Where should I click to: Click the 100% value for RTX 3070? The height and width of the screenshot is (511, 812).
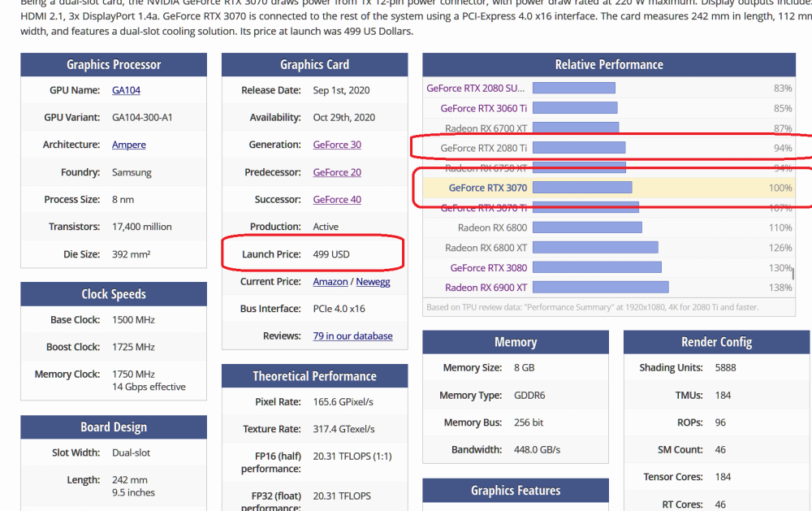pyautogui.click(x=780, y=188)
